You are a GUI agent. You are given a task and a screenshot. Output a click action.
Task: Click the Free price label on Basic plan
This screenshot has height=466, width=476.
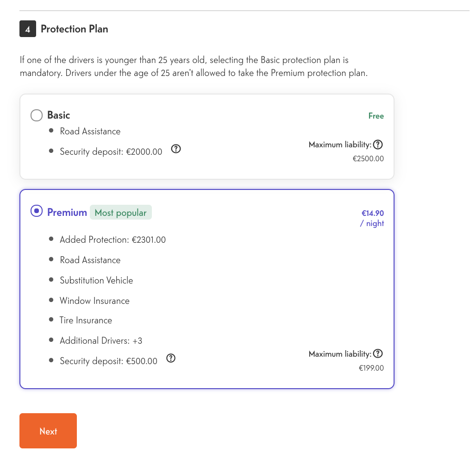[x=376, y=116]
